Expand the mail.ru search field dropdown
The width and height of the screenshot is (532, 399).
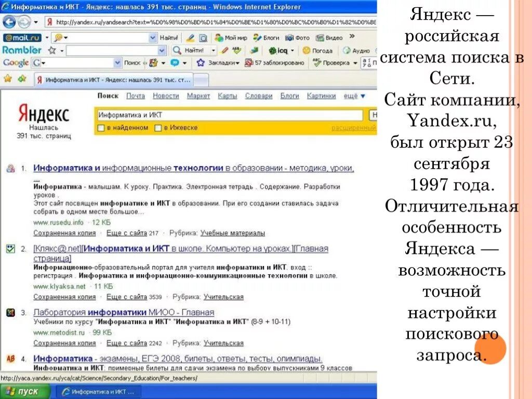(x=153, y=37)
